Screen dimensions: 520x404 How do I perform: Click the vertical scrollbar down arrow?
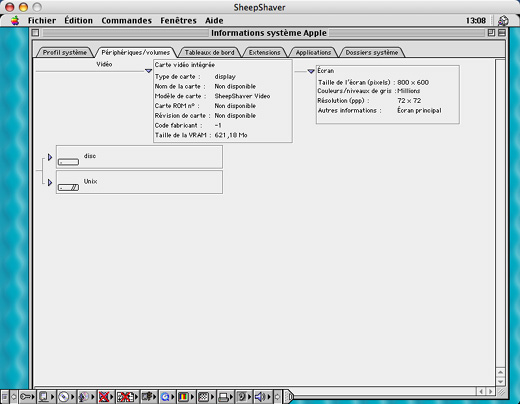coord(500,382)
